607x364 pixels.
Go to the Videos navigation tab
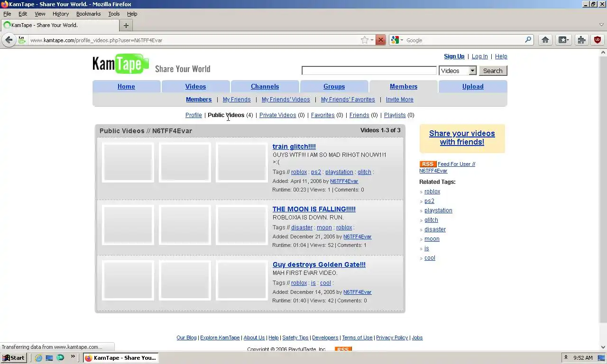point(195,86)
